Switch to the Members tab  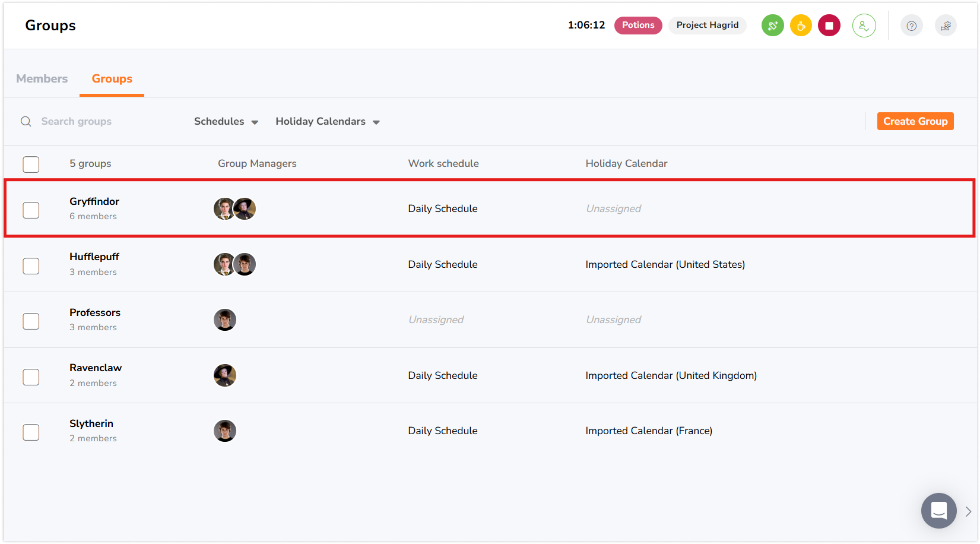42,79
